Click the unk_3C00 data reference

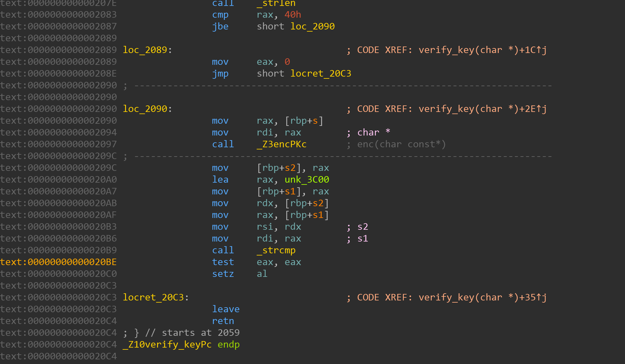307,180
